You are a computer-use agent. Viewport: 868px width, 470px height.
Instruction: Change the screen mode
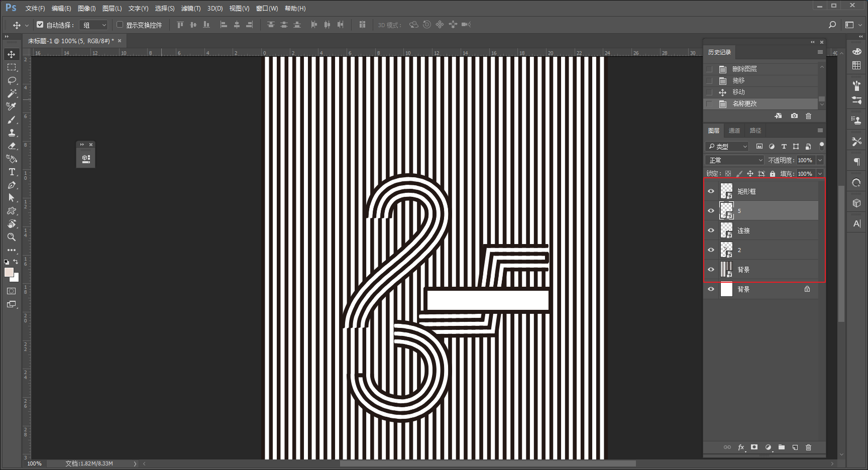coord(12,304)
